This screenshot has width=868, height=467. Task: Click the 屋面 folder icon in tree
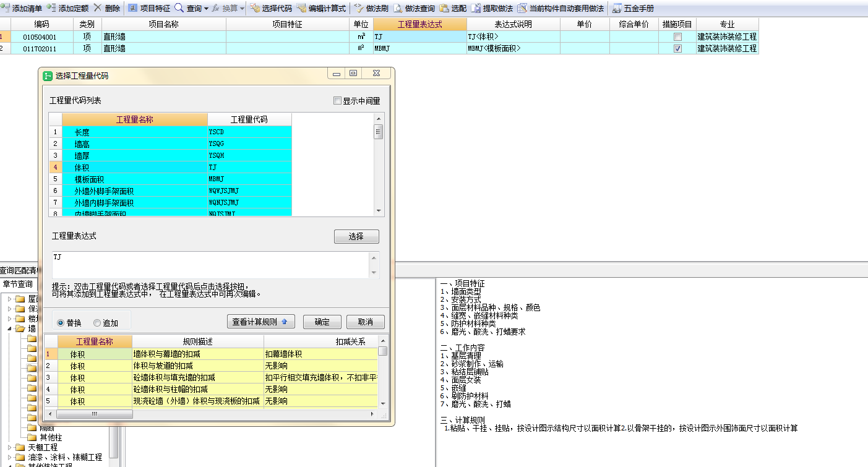pyautogui.click(x=20, y=299)
